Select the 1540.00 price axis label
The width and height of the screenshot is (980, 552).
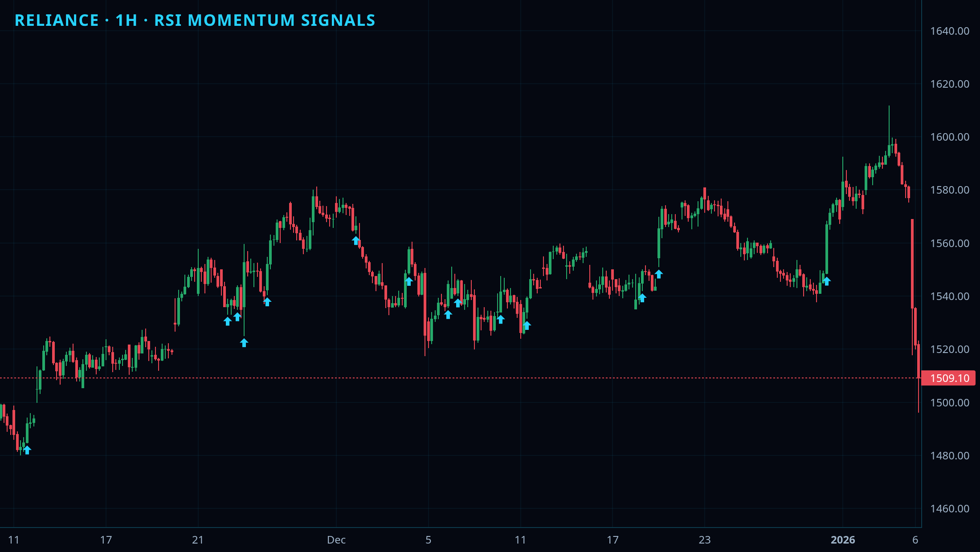(950, 296)
